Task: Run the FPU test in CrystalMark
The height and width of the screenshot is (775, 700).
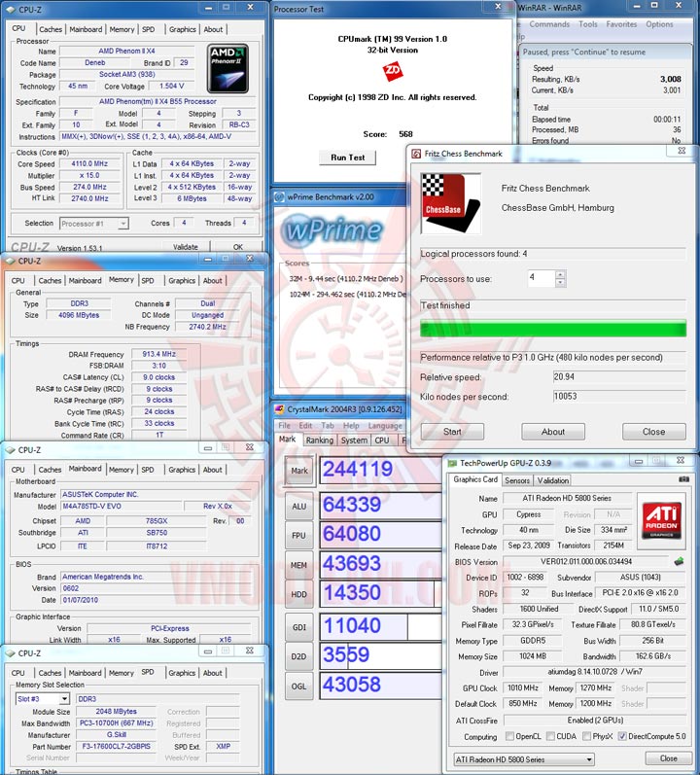Action: pyautogui.click(x=298, y=536)
